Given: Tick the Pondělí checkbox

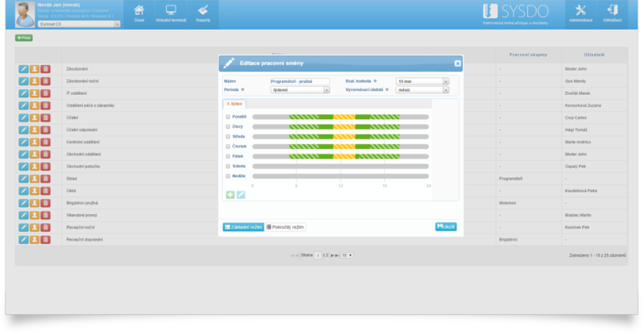Looking at the screenshot, I should 229,118.
